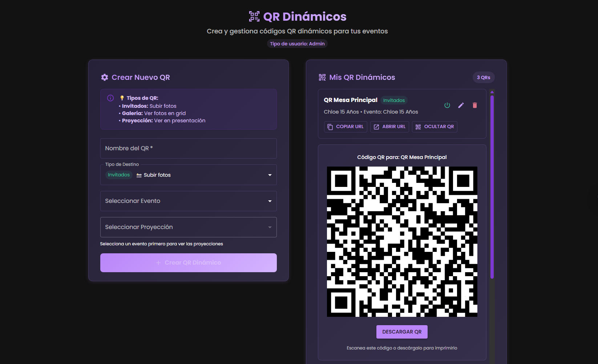The image size is (598, 364).
Task: Click the 'Proyección: Ver en presentación' line
Action: [162, 120]
